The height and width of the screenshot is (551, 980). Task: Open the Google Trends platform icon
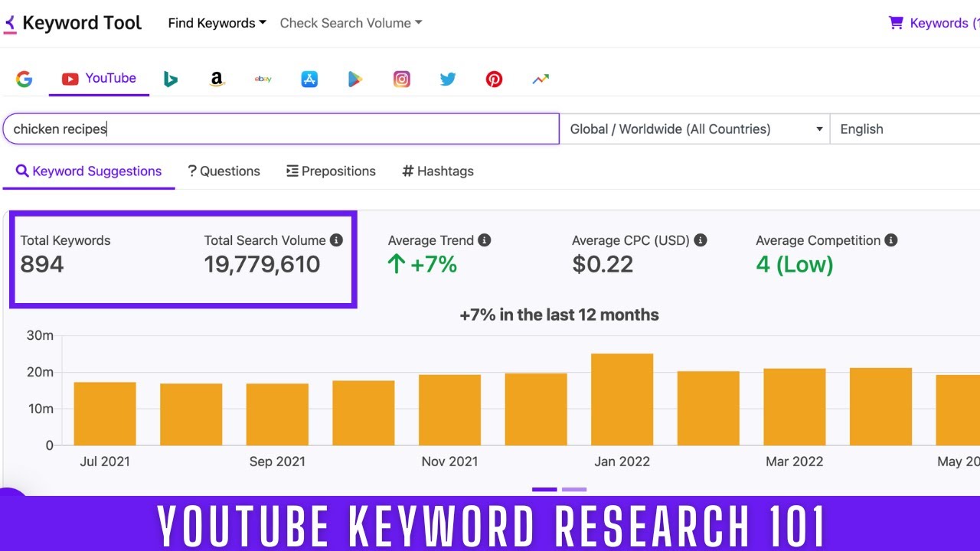point(541,79)
